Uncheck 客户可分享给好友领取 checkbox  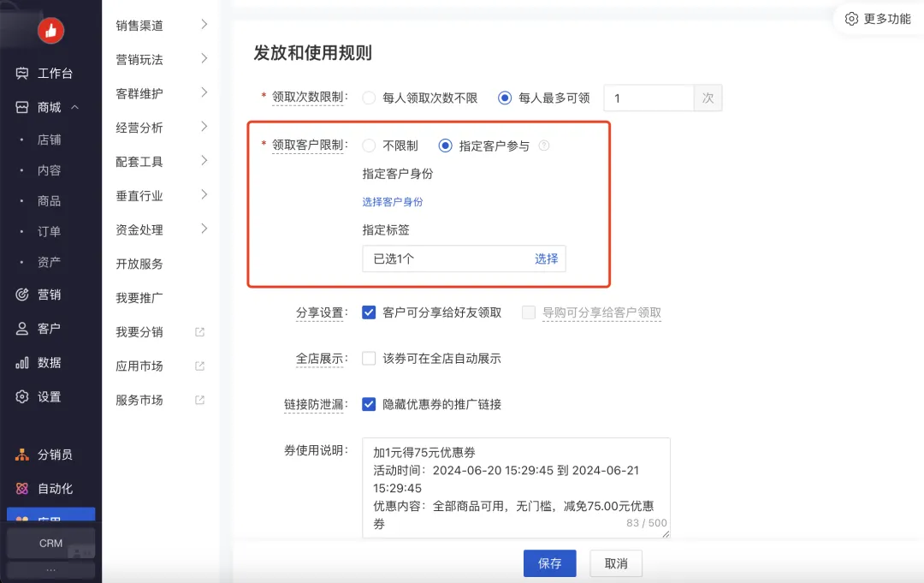tap(370, 312)
